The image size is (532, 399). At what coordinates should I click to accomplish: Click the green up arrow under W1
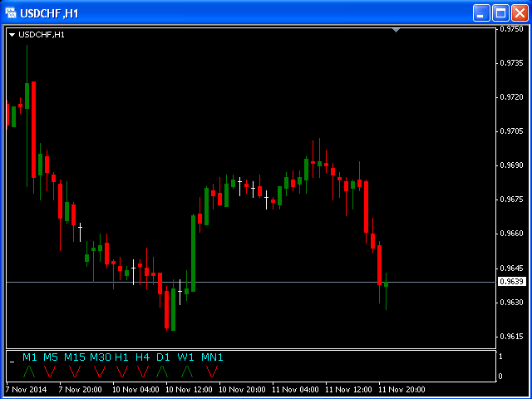click(x=186, y=371)
